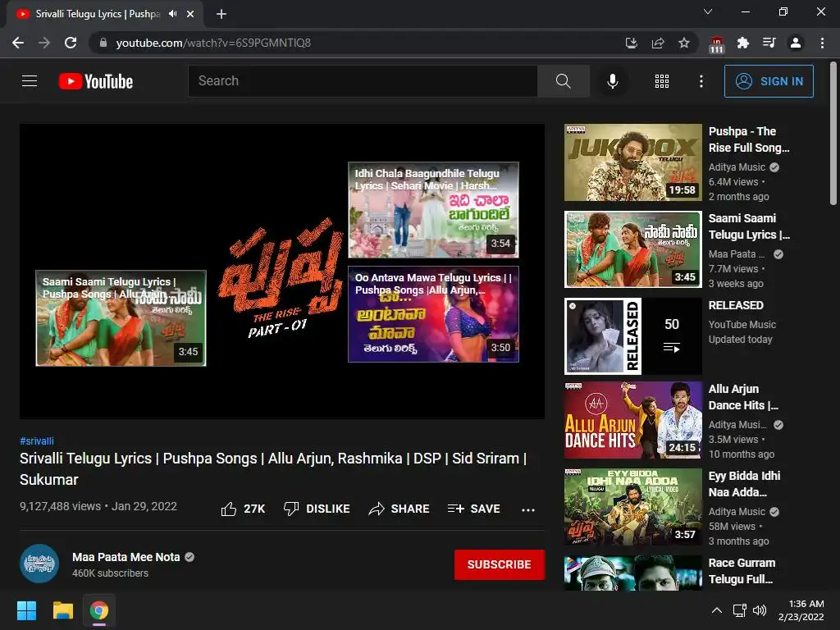The height and width of the screenshot is (630, 840).
Task: Open Windows Start menu
Action: (x=27, y=610)
